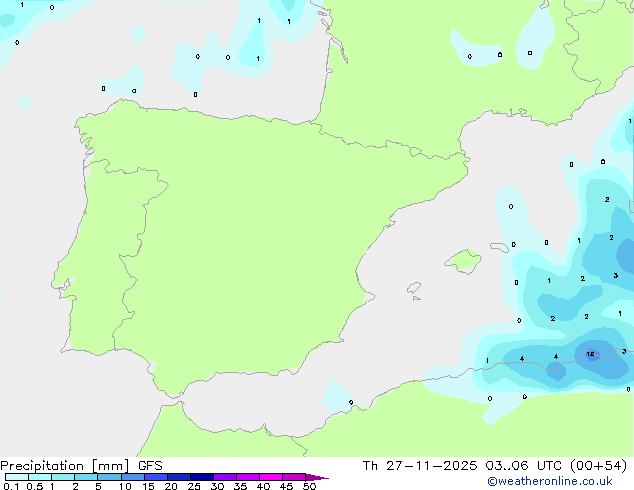Click the 0.1–0.5 mm lightest cyan legend swatch
The width and height of the screenshot is (634, 490).
pyautogui.click(x=17, y=477)
